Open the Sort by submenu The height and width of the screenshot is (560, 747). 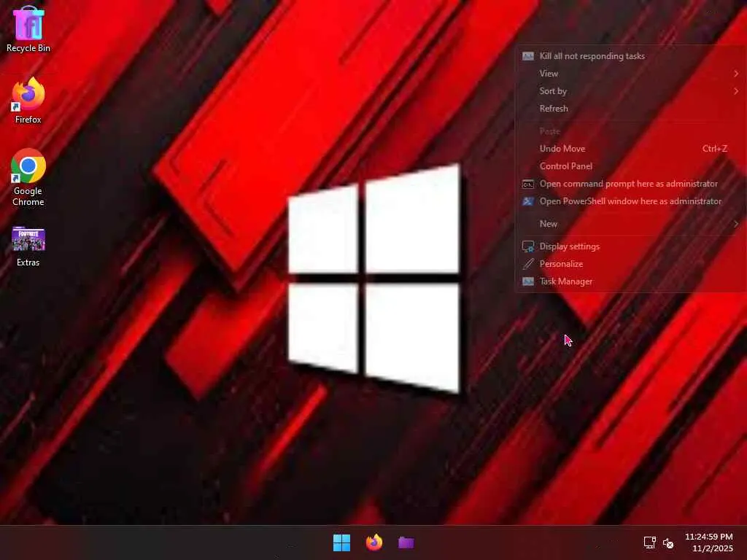[630, 91]
